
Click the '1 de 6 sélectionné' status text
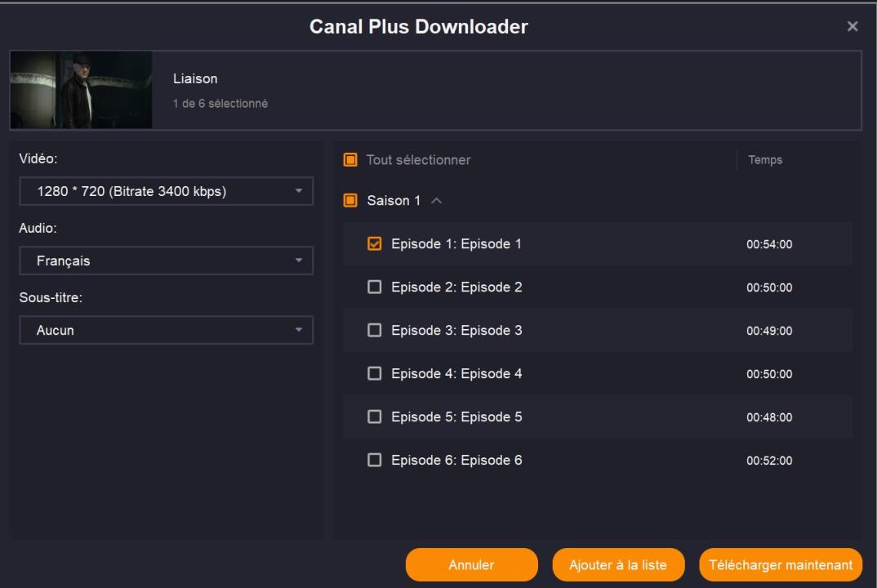pyautogui.click(x=220, y=104)
